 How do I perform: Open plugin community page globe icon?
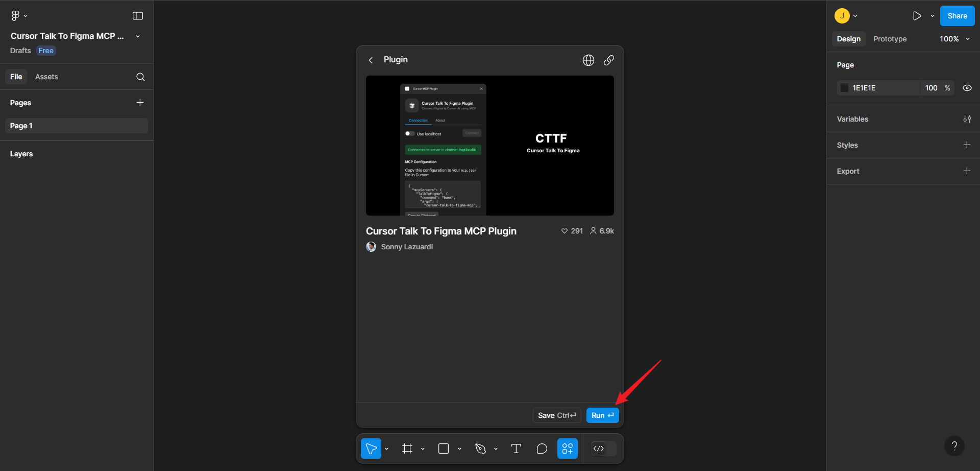[x=589, y=60]
